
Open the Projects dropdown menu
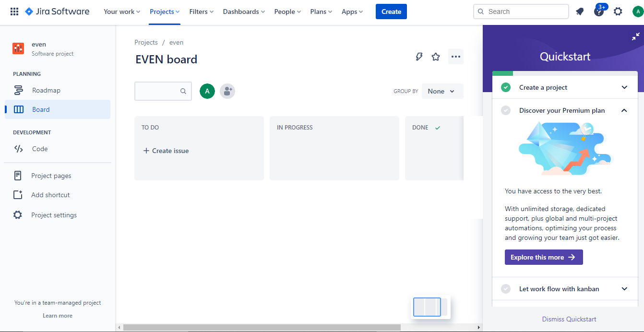tap(165, 12)
